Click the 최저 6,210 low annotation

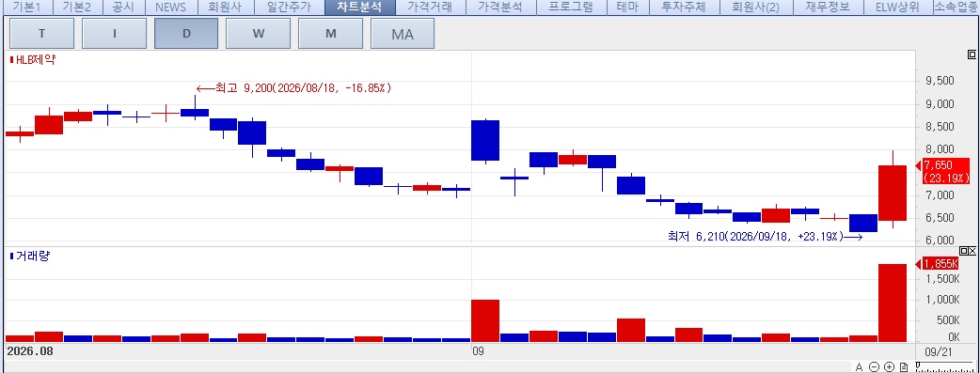coord(765,237)
